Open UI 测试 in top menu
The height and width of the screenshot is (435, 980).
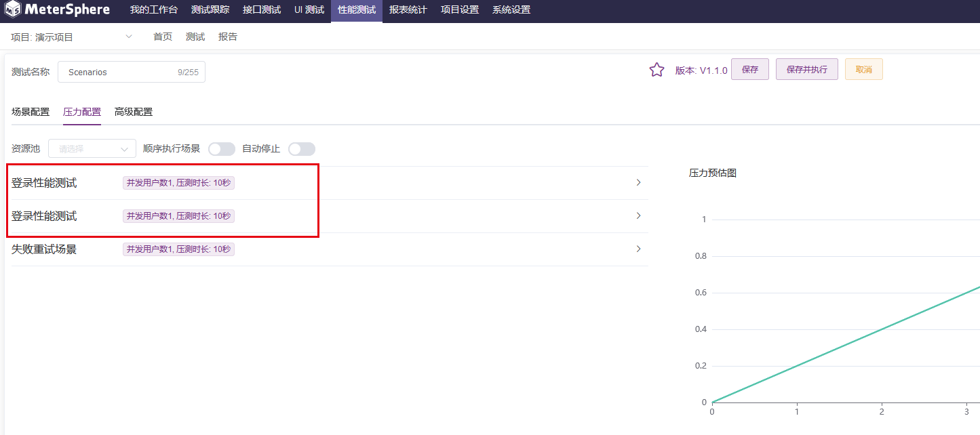pyautogui.click(x=309, y=10)
